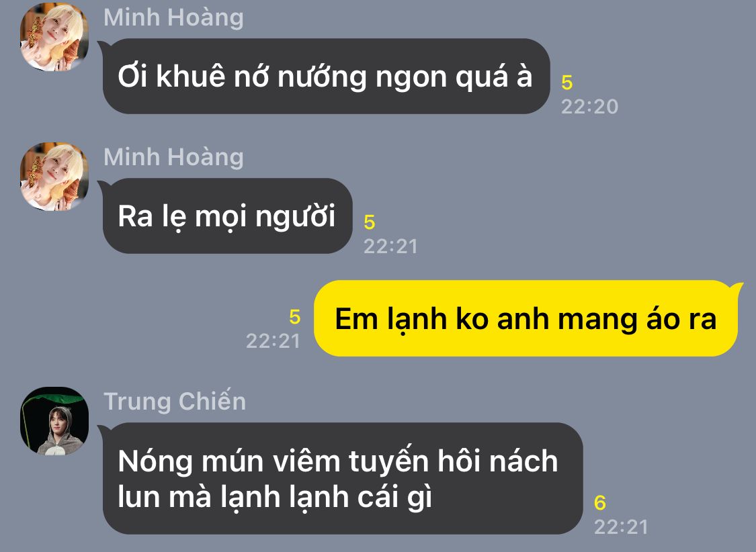Tap unread count 5 next to first message
The height and width of the screenshot is (552, 756).
[567, 83]
